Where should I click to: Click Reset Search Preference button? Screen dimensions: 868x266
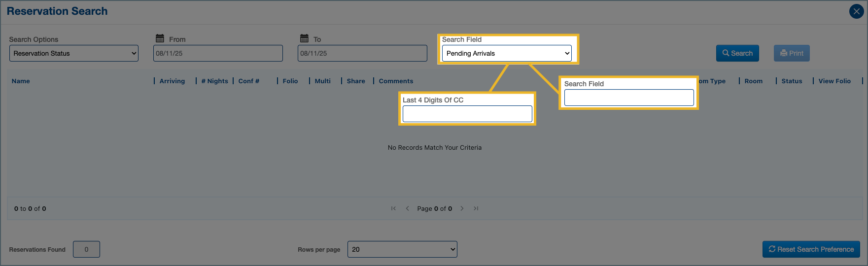coord(811,249)
